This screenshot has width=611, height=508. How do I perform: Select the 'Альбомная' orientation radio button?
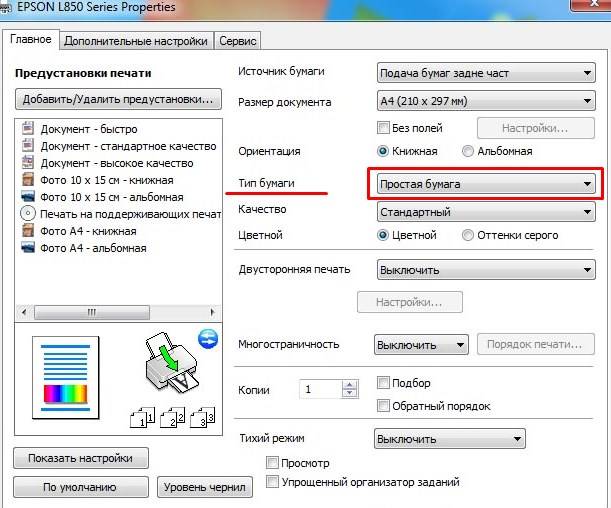pos(468,151)
